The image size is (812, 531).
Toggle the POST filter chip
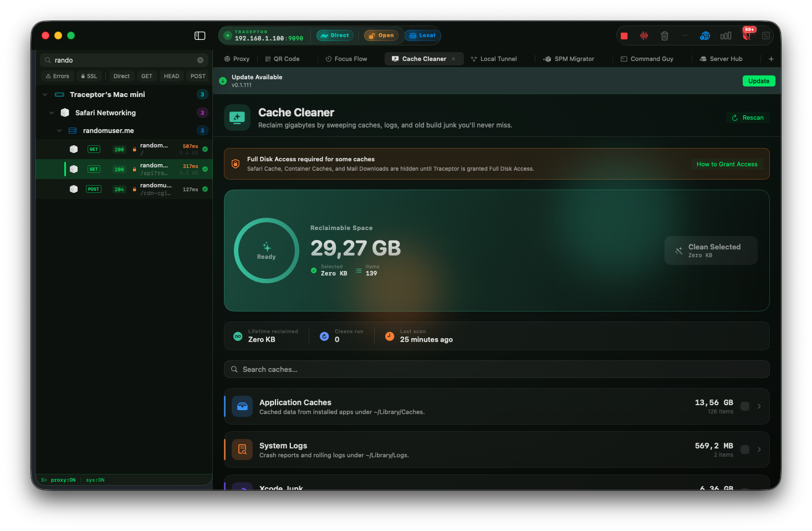click(198, 76)
